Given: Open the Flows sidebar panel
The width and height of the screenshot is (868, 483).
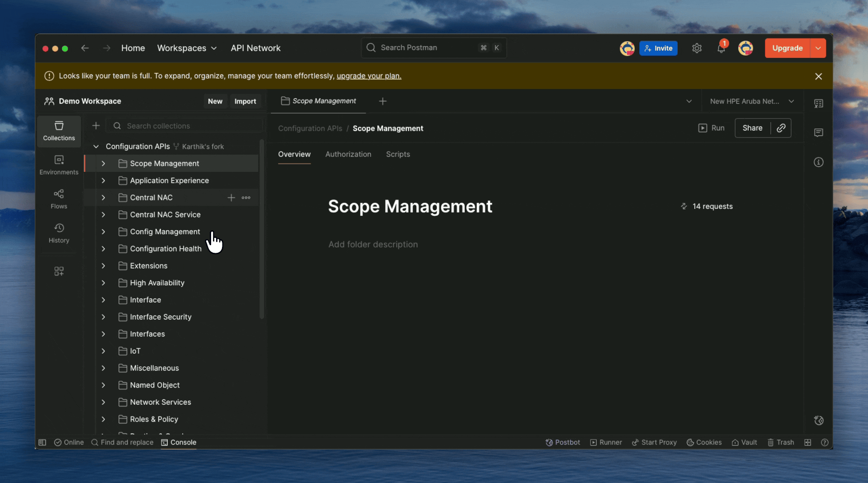Looking at the screenshot, I should 59,199.
